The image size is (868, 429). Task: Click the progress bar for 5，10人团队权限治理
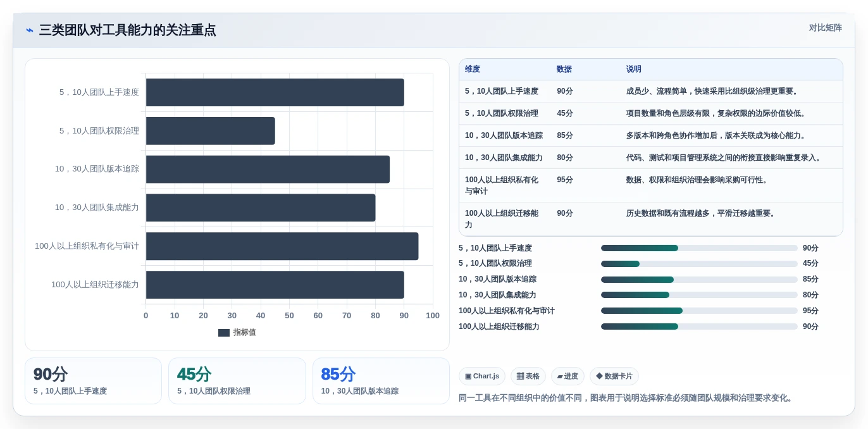click(699, 264)
